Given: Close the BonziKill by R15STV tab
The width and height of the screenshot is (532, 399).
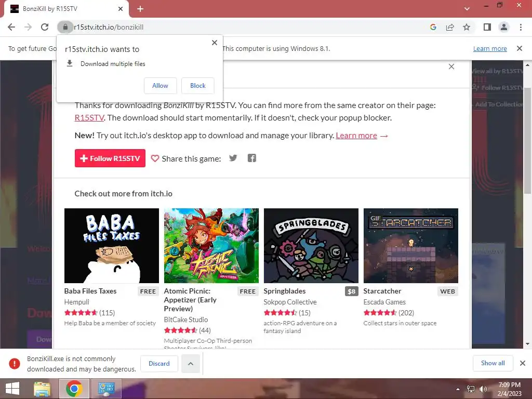Looking at the screenshot, I should click(121, 9).
